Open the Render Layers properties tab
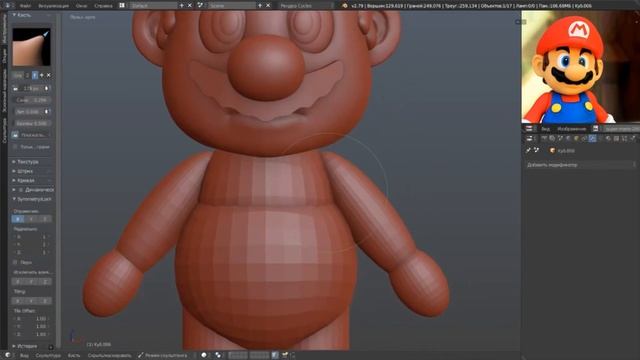 point(552,139)
